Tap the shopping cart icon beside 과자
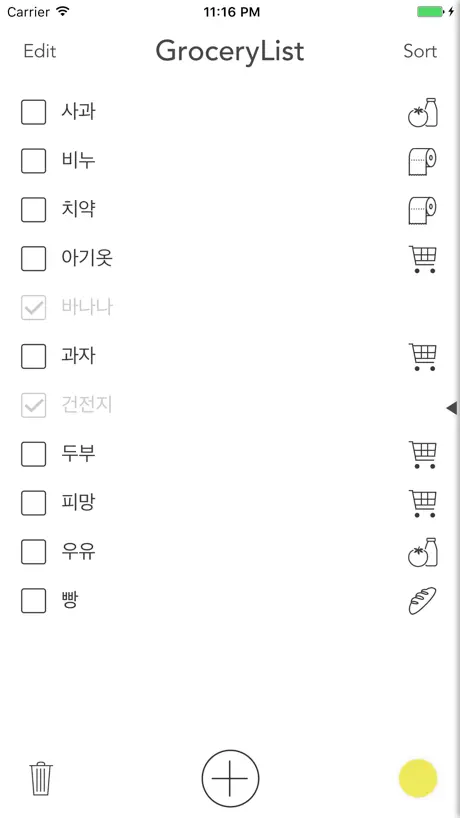This screenshot has height=818, width=460. (422, 357)
